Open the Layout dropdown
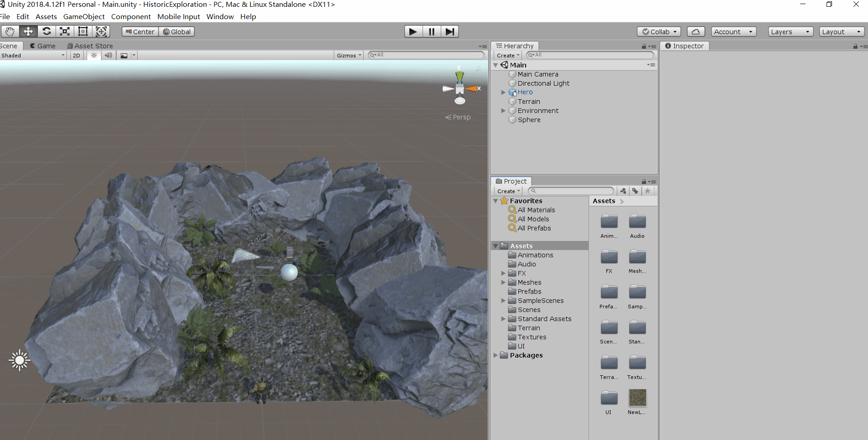The width and height of the screenshot is (868, 440). point(841,31)
